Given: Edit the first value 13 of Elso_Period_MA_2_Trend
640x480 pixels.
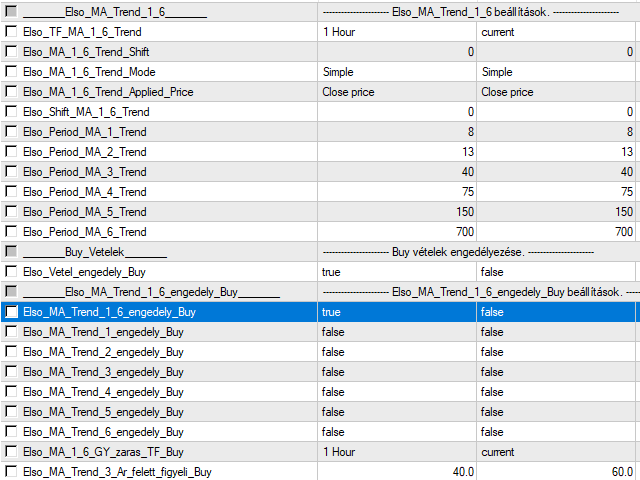Looking at the screenshot, I should (x=397, y=152).
